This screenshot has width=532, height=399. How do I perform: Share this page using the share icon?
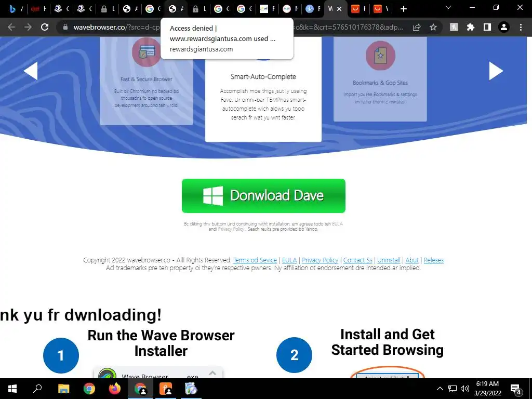pos(417,27)
